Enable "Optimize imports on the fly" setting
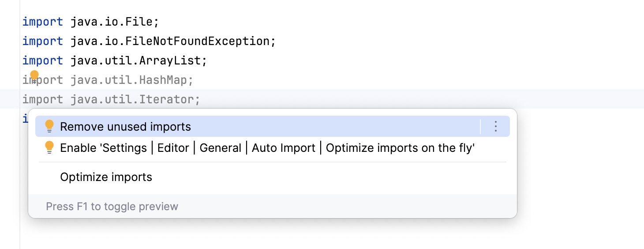The width and height of the screenshot is (644, 249). [267, 148]
